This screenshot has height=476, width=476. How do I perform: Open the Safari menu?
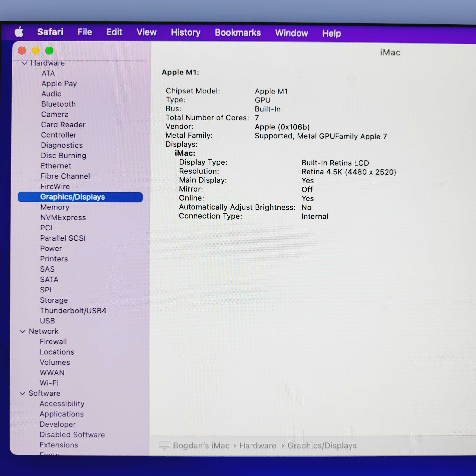point(50,32)
